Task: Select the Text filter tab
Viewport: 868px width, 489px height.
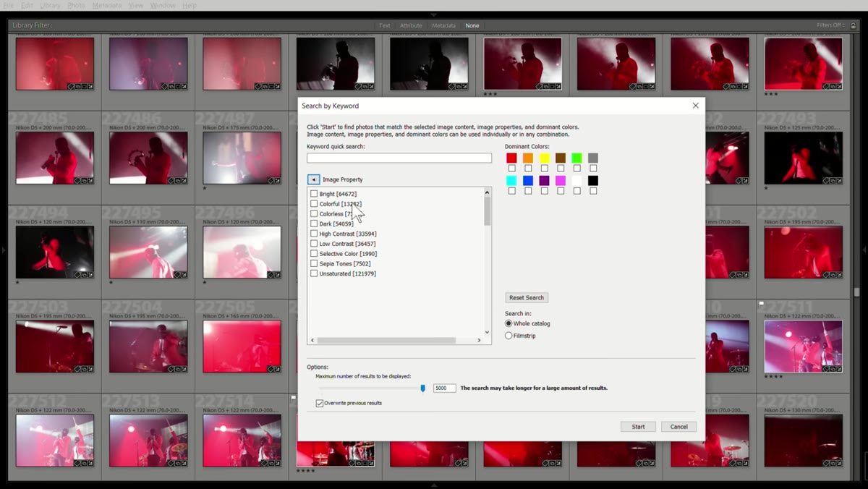Action: 385,25
